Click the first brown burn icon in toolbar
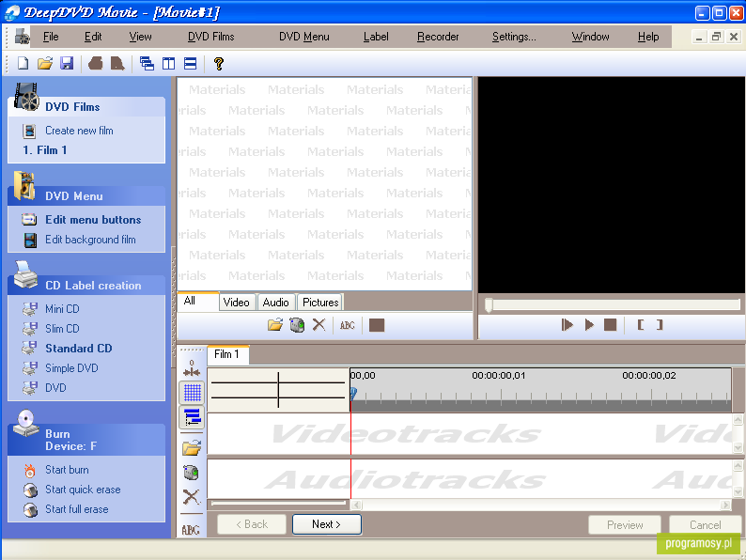Viewport: 746px width, 560px height. [96, 63]
